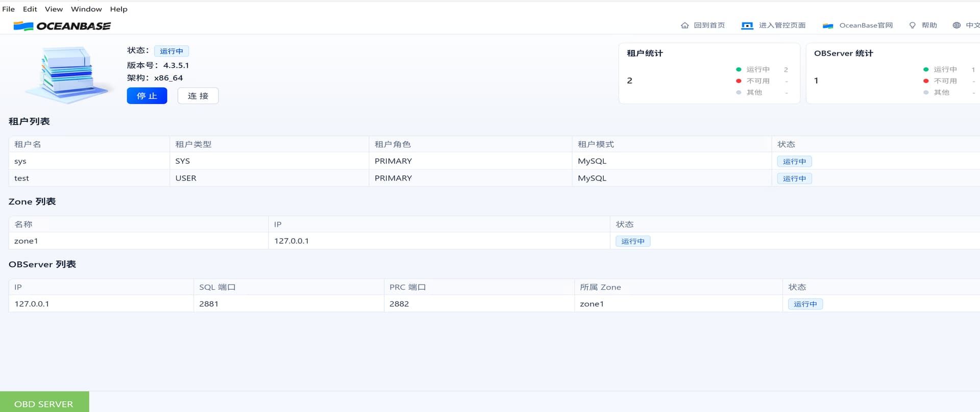
Task: Click the OceanBase官网 flag icon
Action: click(828, 25)
